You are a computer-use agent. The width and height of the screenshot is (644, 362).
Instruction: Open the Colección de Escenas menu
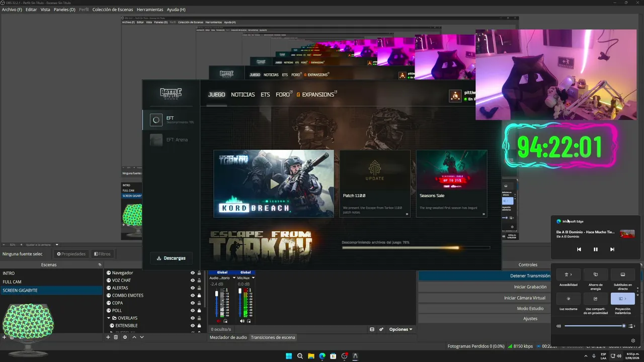pos(113,10)
